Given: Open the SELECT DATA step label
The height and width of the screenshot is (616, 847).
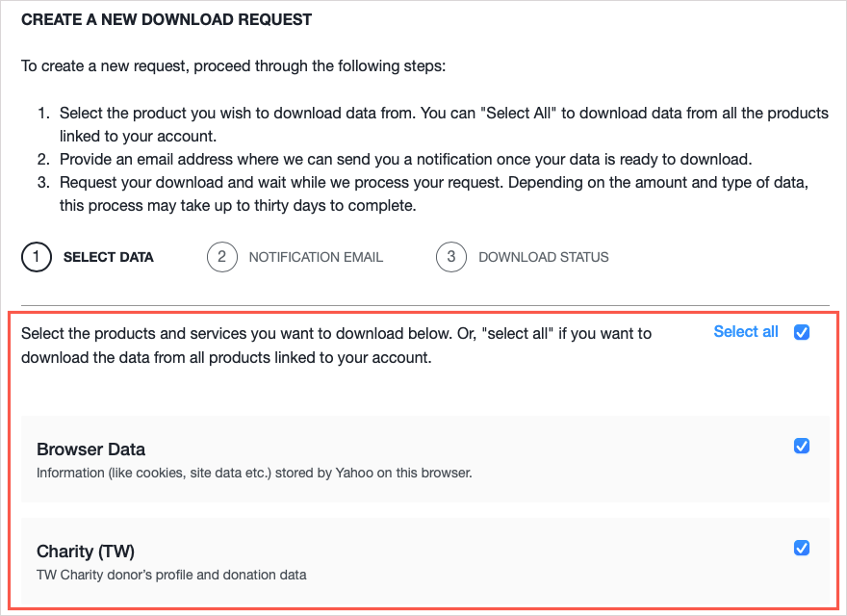Looking at the screenshot, I should tap(108, 257).
